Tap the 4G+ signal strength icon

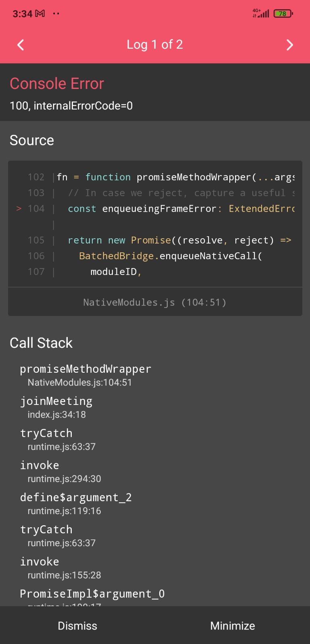point(260,13)
